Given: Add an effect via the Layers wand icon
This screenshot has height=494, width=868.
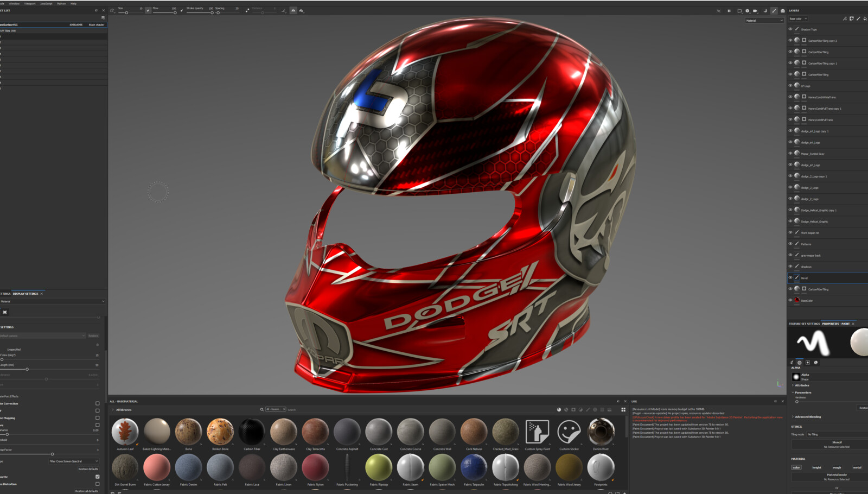Looking at the screenshot, I should 845,18.
